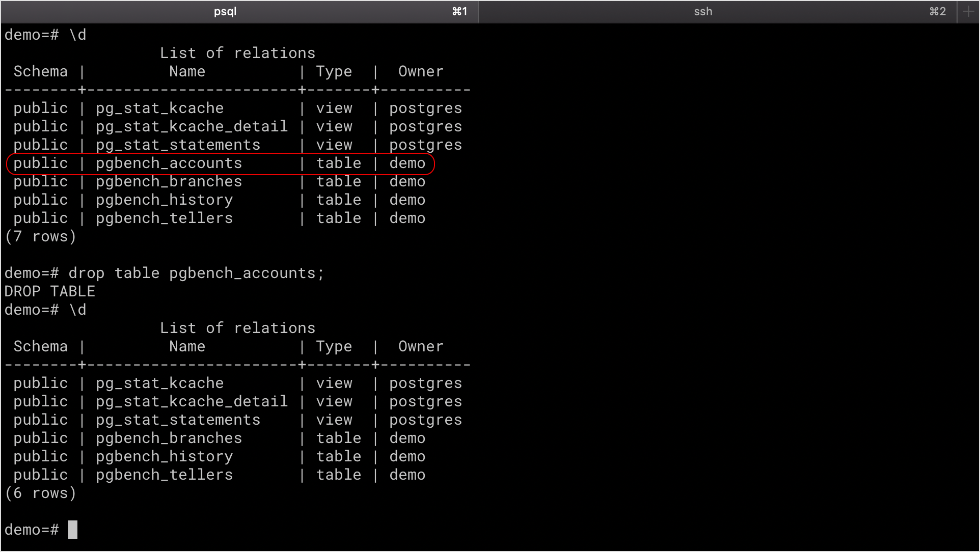
Task: Click the DROP TABLE result line
Action: [x=50, y=292]
